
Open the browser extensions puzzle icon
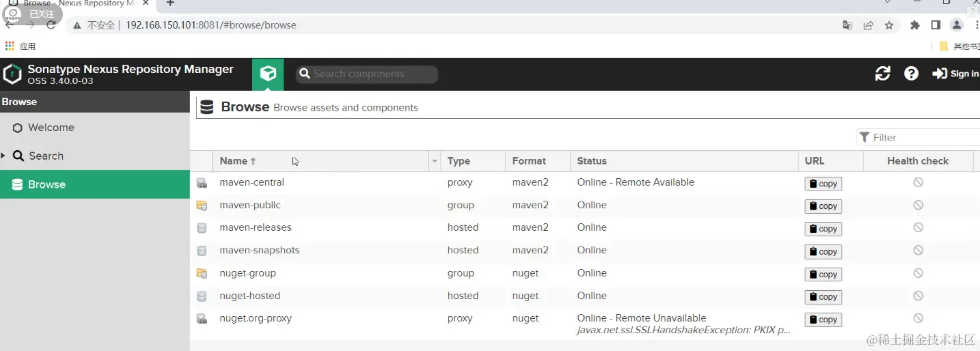coord(915,25)
